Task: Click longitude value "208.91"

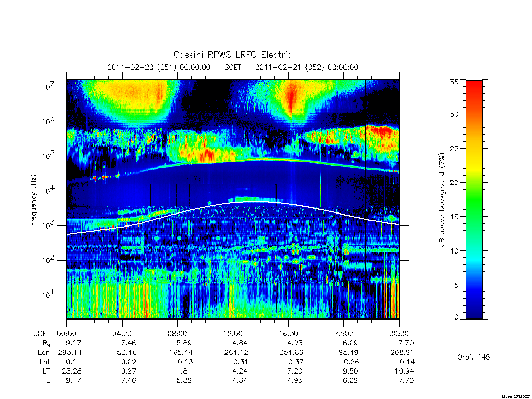Action: (402, 353)
